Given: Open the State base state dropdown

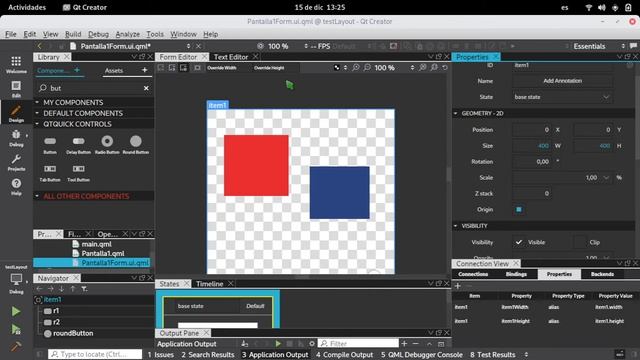Looking at the screenshot, I should coord(562,97).
